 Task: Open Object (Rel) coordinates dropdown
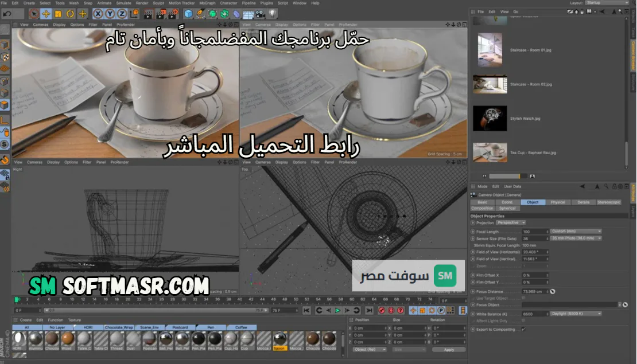369,350
